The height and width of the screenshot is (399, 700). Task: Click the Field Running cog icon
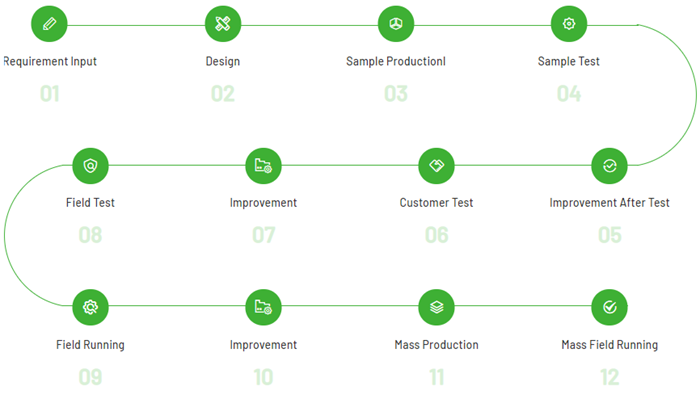pyautogui.click(x=90, y=307)
